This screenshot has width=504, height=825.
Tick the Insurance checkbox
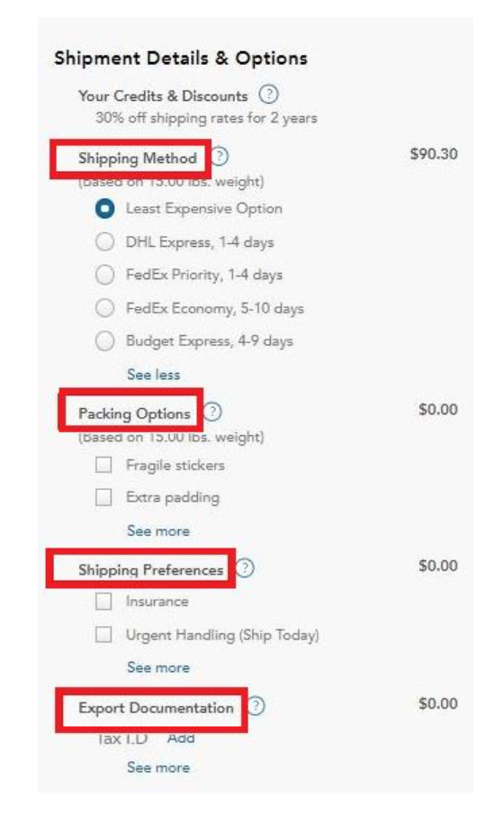103,601
